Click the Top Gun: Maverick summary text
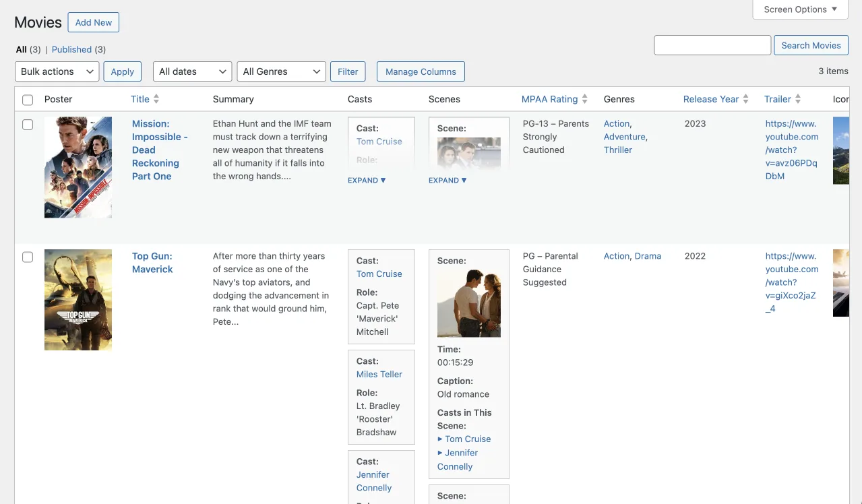This screenshot has width=862, height=504. tap(271, 289)
